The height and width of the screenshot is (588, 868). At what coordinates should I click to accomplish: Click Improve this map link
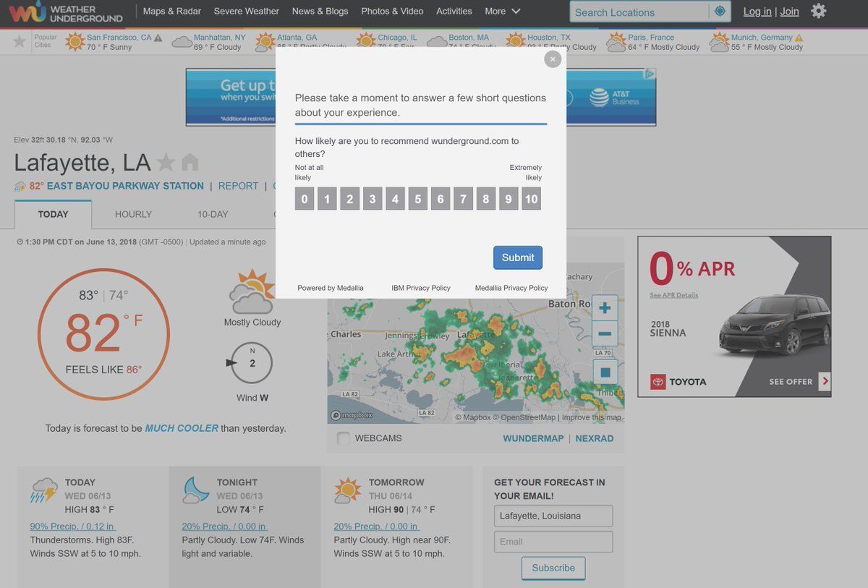[592, 417]
